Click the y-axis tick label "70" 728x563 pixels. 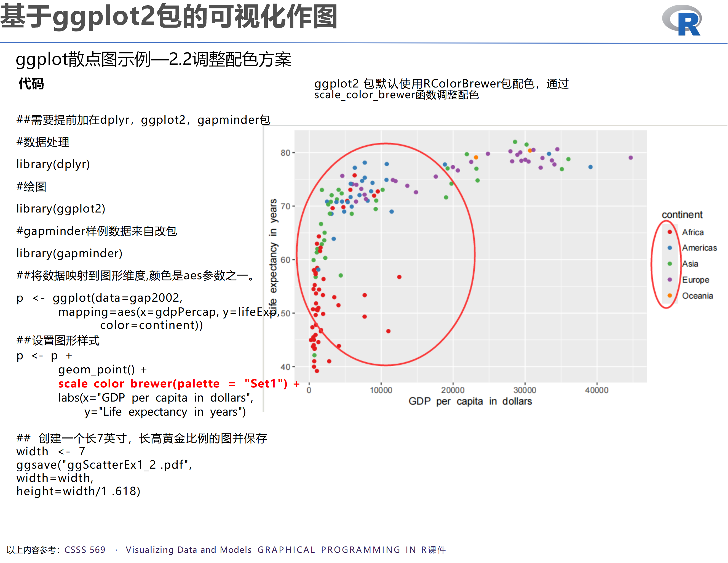pyautogui.click(x=285, y=206)
